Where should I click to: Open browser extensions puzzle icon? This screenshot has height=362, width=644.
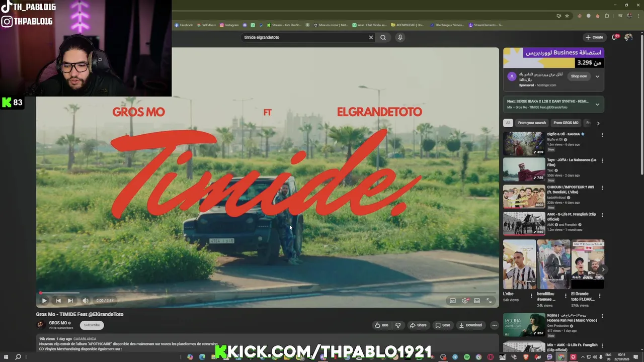(607, 16)
